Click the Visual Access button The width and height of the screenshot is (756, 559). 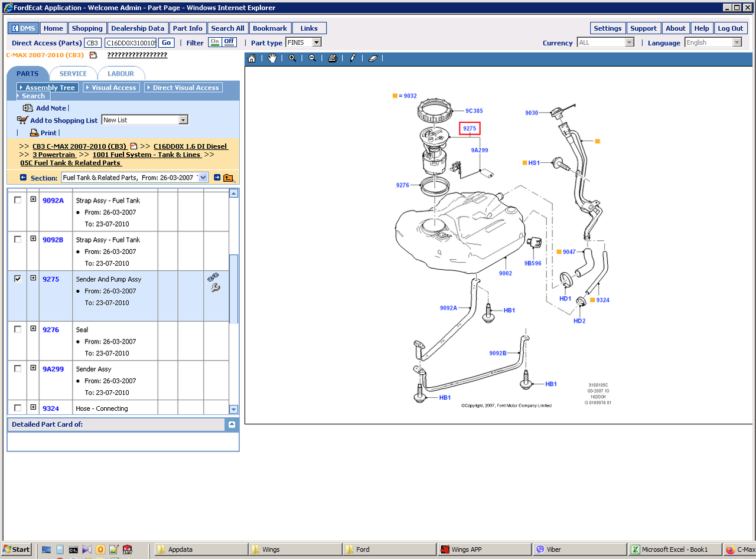point(111,87)
